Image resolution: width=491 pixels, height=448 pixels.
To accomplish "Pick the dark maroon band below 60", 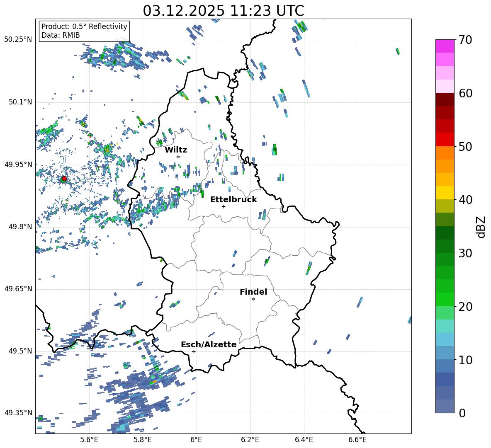I will (x=445, y=99).
